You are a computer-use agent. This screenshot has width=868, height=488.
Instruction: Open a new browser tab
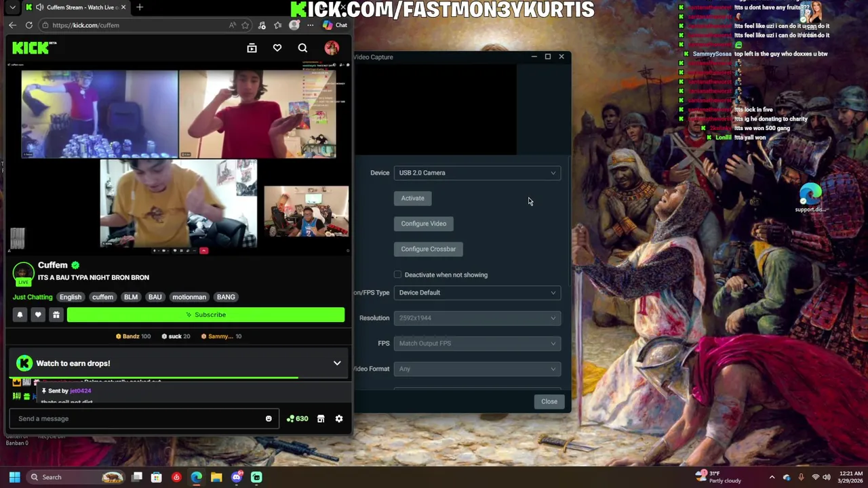tap(140, 7)
